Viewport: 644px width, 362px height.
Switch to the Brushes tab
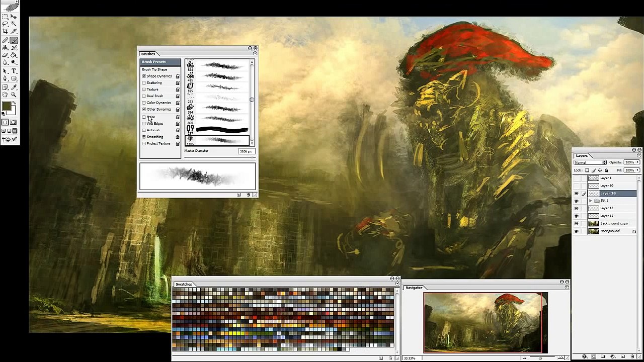click(148, 54)
